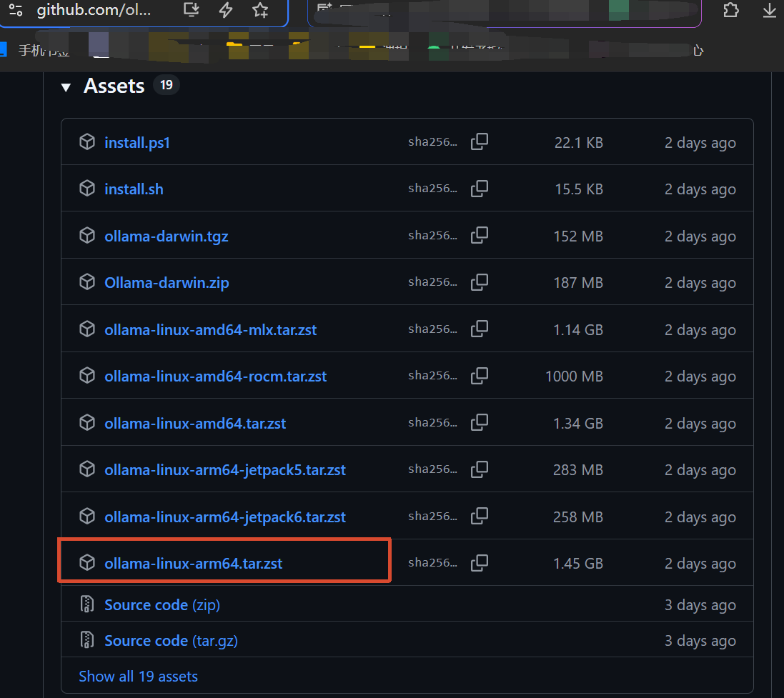Click install-app icon in address bar
The width and height of the screenshot is (784, 698).
(191, 10)
